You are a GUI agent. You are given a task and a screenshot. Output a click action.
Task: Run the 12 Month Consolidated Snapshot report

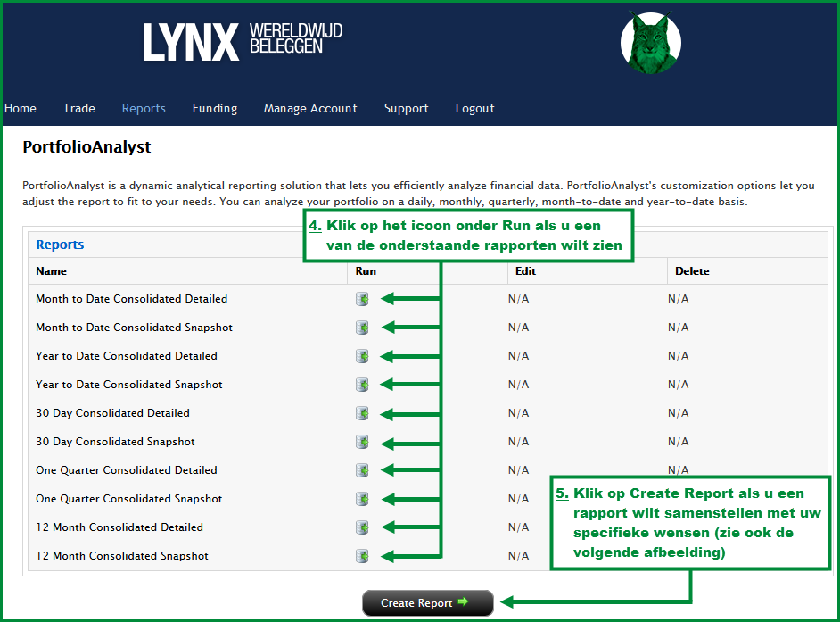coord(363,556)
